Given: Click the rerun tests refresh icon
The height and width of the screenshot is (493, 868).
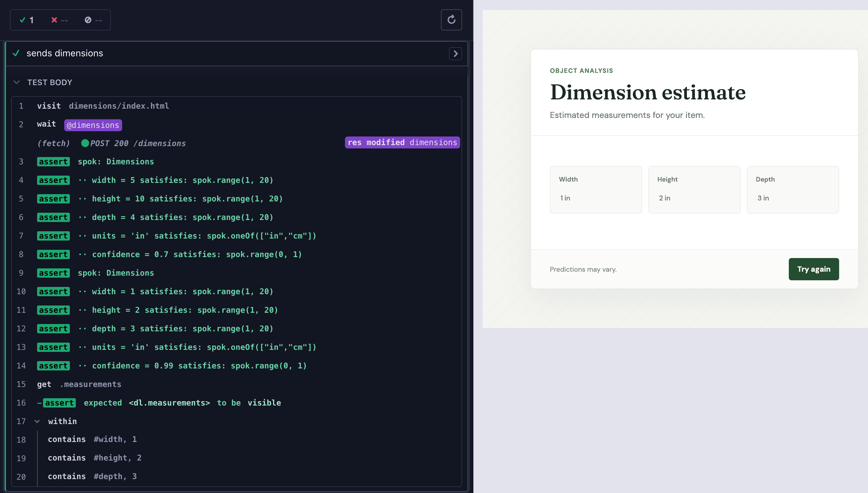Looking at the screenshot, I should (451, 20).
